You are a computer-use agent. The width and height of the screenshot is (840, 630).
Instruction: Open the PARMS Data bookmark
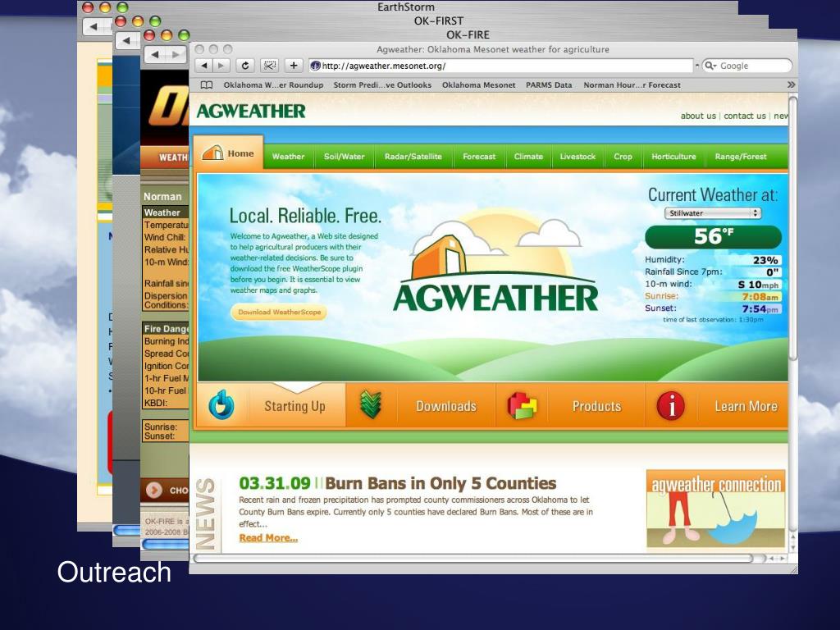[549, 84]
